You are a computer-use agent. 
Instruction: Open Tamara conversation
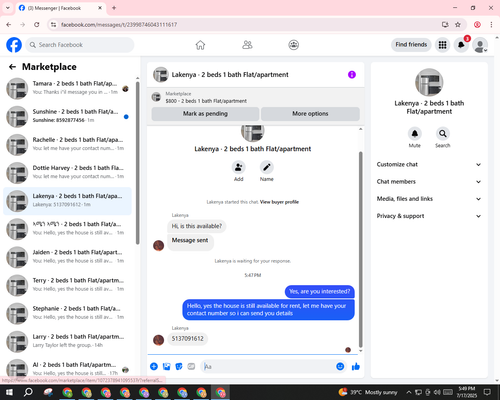tap(67, 88)
